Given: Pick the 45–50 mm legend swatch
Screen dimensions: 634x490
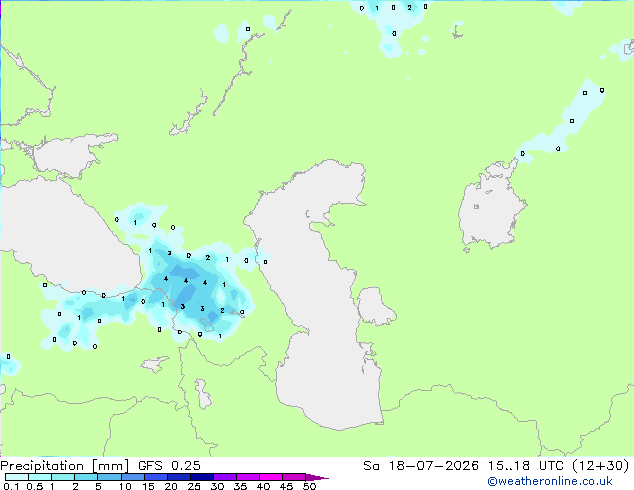Looking at the screenshot, I should click(294, 477).
